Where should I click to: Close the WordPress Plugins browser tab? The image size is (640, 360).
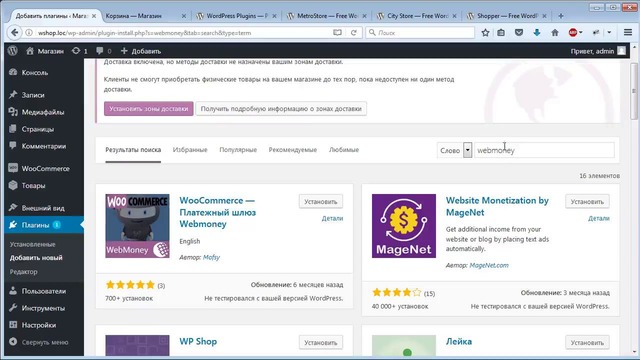(274, 16)
